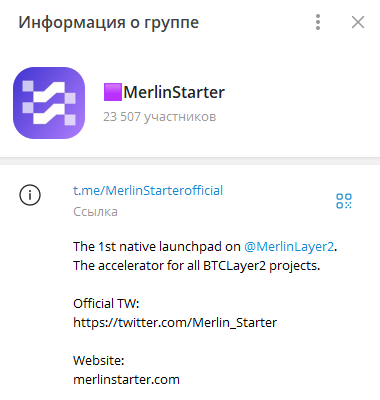Click the purple square emoji before name

[113, 92]
